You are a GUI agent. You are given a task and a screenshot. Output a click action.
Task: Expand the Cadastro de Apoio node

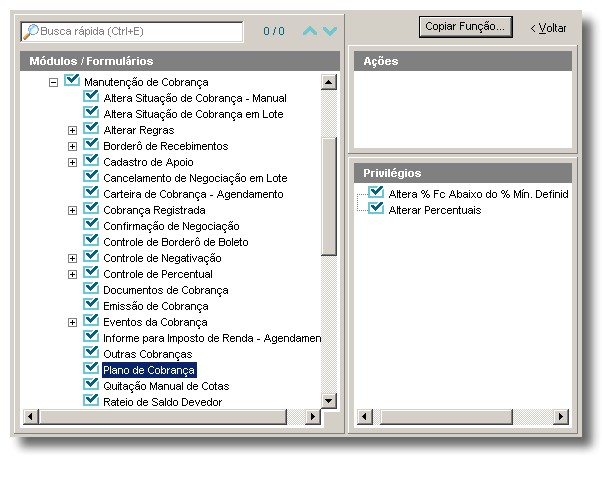coord(72,162)
